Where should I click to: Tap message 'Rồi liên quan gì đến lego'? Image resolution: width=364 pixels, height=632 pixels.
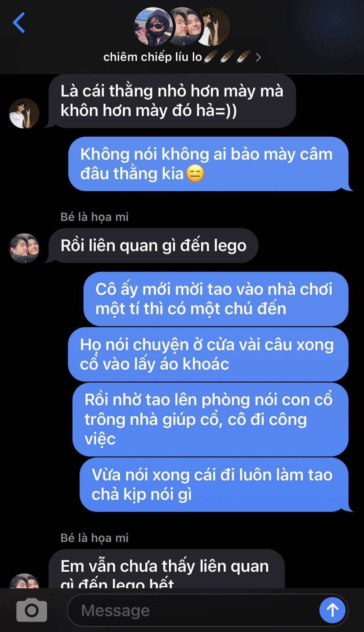pyautogui.click(x=153, y=246)
